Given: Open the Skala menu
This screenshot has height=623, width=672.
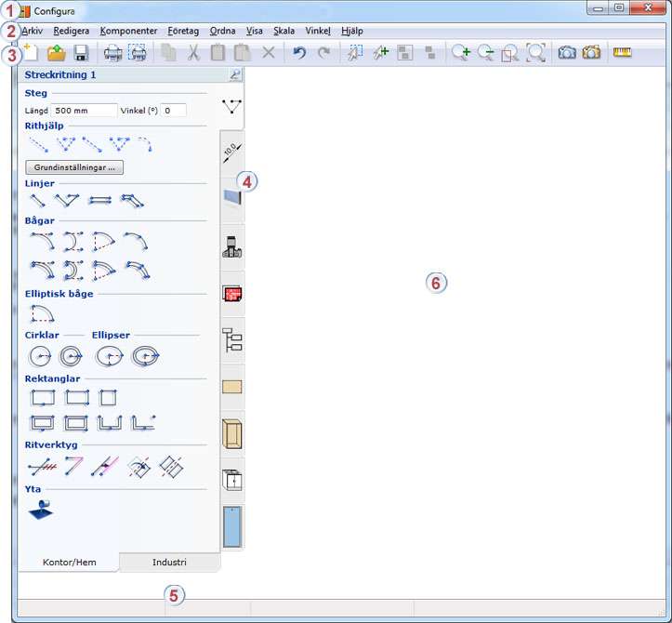Looking at the screenshot, I should (283, 31).
